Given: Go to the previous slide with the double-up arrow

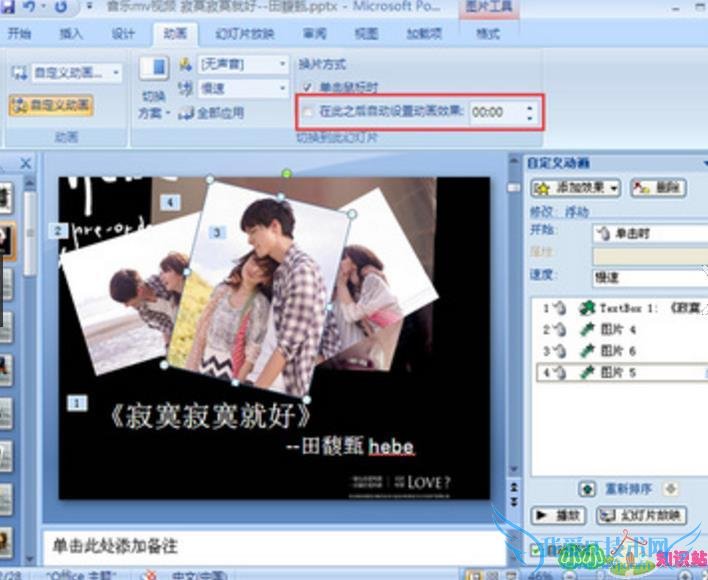Looking at the screenshot, I should pos(514,487).
